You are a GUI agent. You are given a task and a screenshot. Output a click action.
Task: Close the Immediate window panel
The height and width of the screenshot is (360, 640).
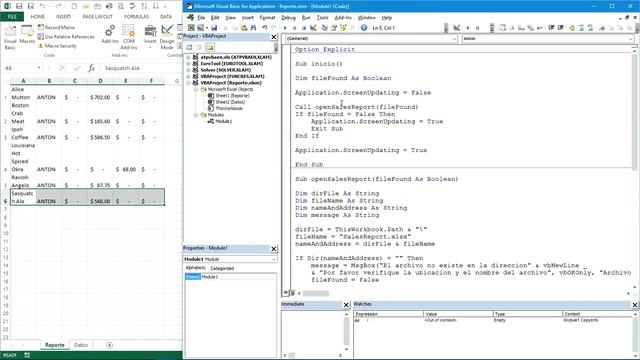pyautogui.click(x=346, y=304)
